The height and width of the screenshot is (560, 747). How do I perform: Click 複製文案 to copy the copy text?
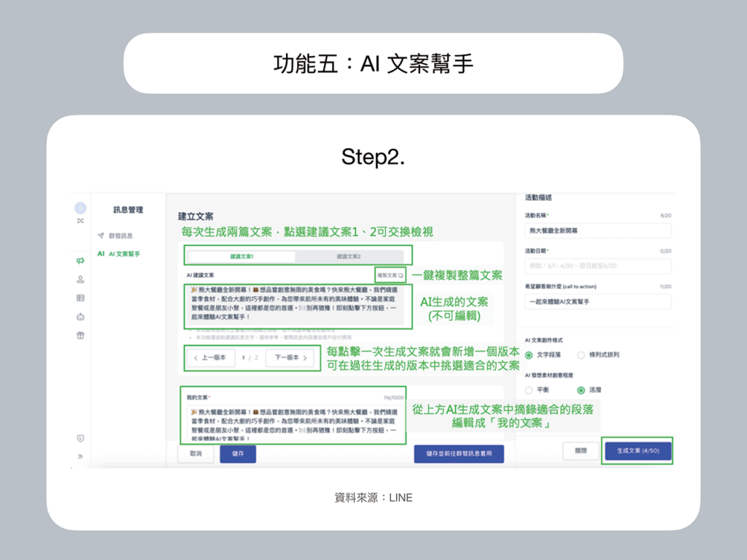392,276
